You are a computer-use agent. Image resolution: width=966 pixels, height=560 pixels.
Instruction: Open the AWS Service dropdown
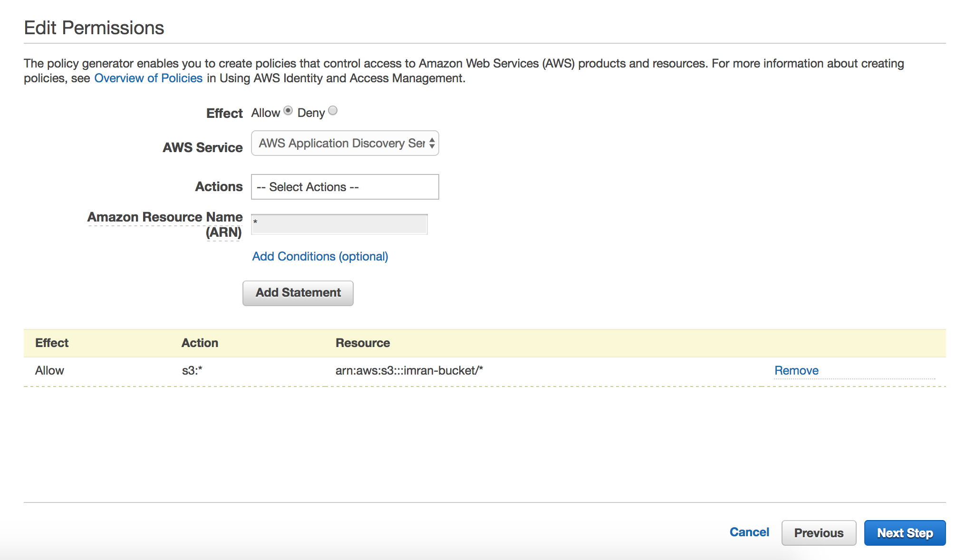coord(345,143)
